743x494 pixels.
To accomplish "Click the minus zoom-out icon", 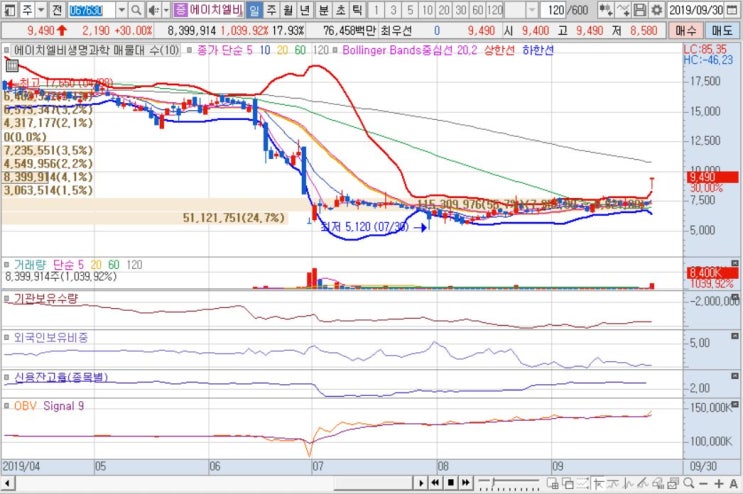I will coord(704,484).
